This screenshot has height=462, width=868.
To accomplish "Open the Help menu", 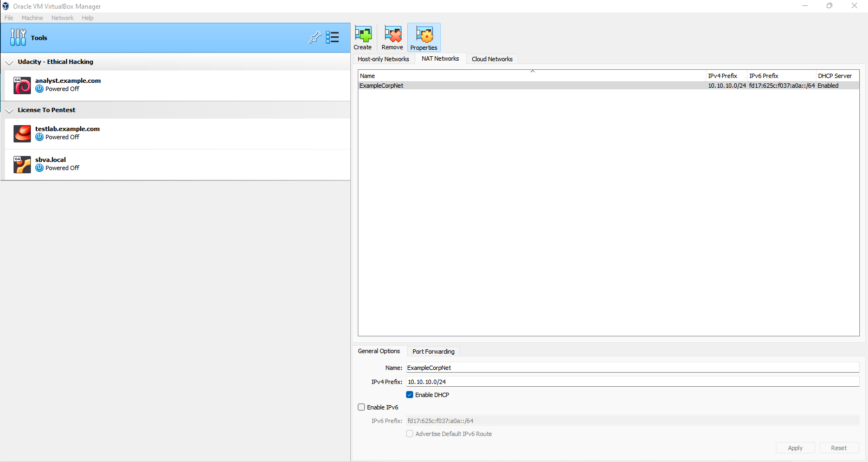I will [88, 18].
